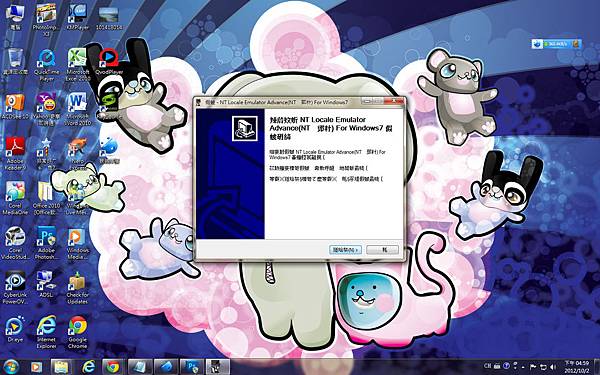
Task: Launch the Adobe Photoshop desktop shortcut
Action: (x=46, y=243)
